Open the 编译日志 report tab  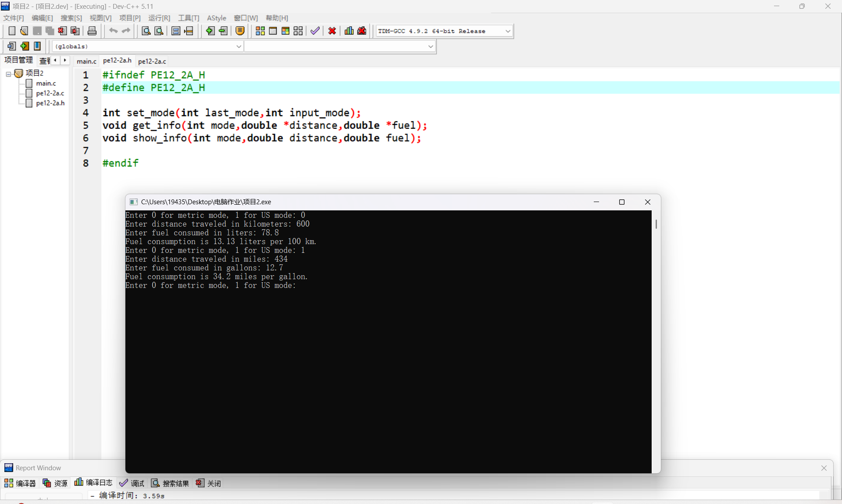93,483
